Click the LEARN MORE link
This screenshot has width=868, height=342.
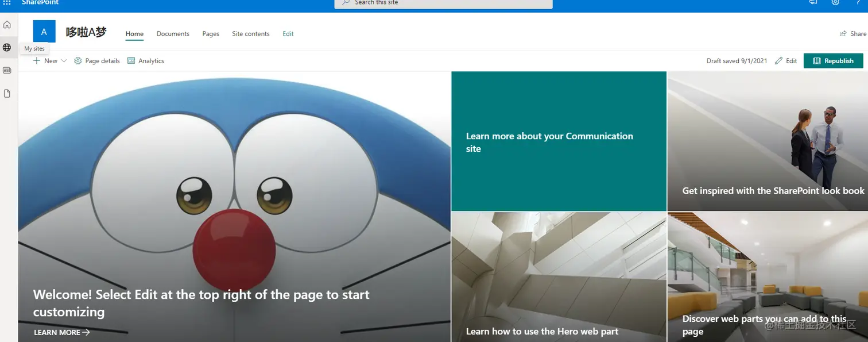pos(61,332)
